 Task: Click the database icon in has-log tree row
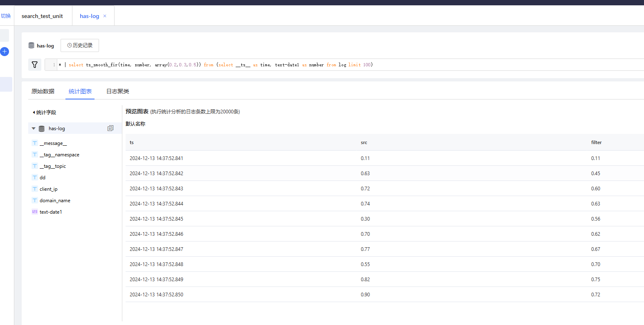pyautogui.click(x=42, y=129)
